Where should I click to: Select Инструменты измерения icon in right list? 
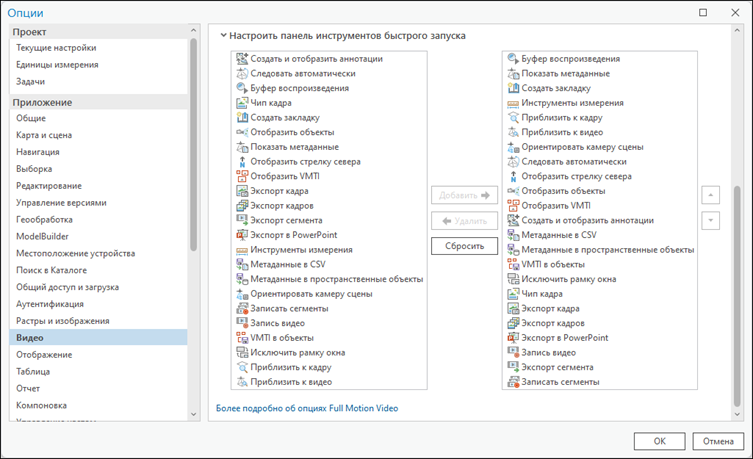click(513, 103)
